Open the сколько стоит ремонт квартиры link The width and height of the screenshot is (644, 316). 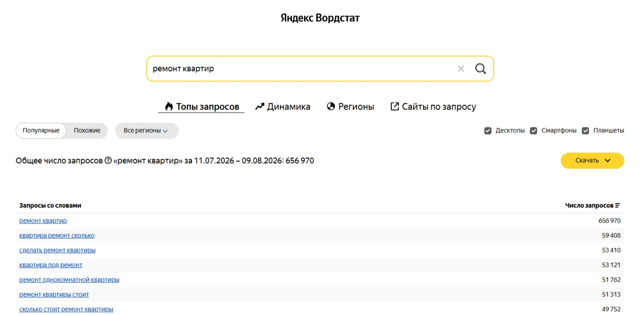pos(66,309)
